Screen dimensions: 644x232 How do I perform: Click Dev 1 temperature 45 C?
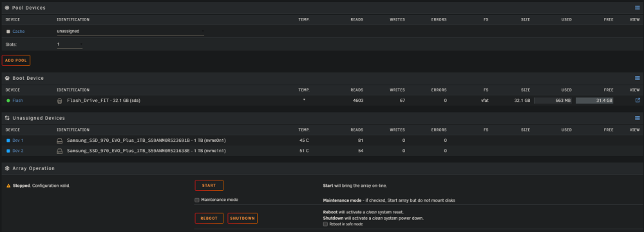304,140
